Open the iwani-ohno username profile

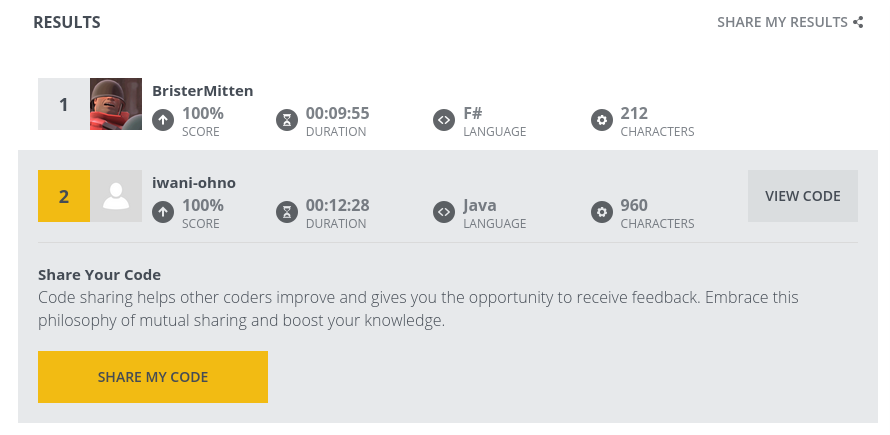coord(194,183)
